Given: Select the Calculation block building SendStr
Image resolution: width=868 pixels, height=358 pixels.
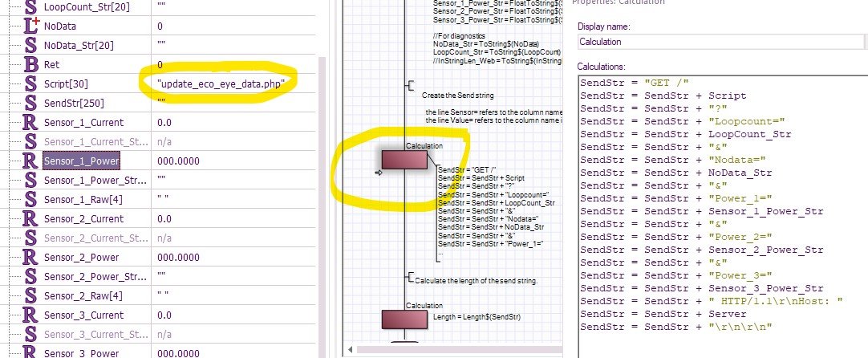Looking at the screenshot, I should (x=404, y=160).
